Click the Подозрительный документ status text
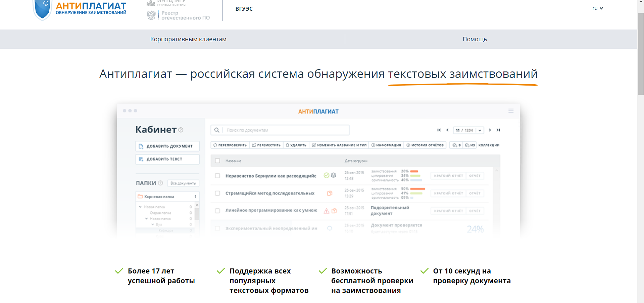This screenshot has width=644, height=303. [x=390, y=210]
